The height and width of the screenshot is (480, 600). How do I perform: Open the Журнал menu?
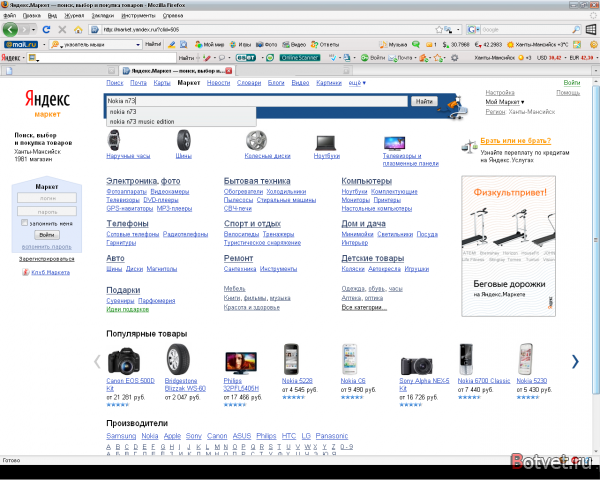[74, 16]
